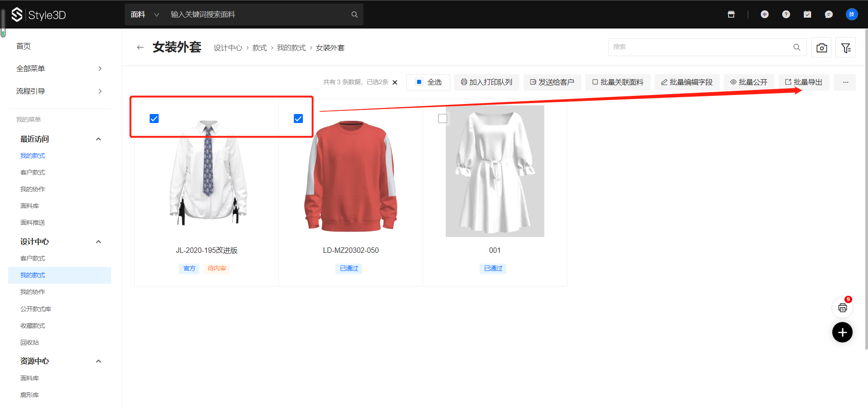Open the 面料 search type dropdown
The image size is (868, 408).
(x=145, y=14)
